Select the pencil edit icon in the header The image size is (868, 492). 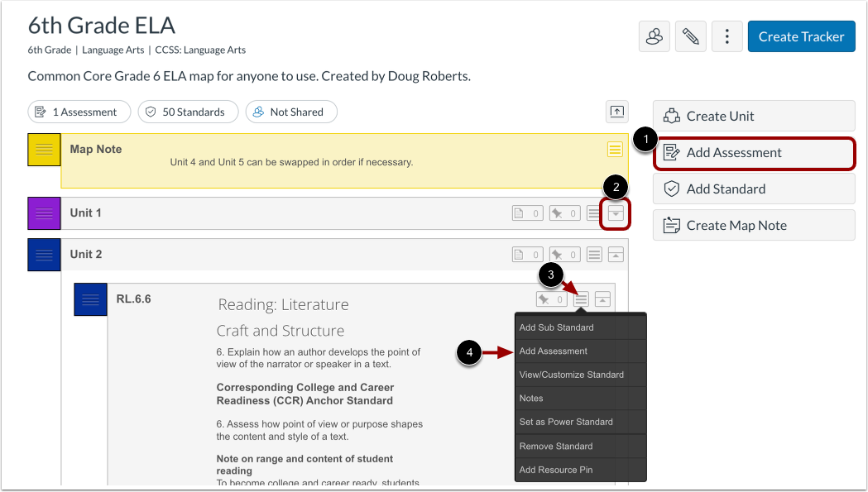pyautogui.click(x=690, y=36)
